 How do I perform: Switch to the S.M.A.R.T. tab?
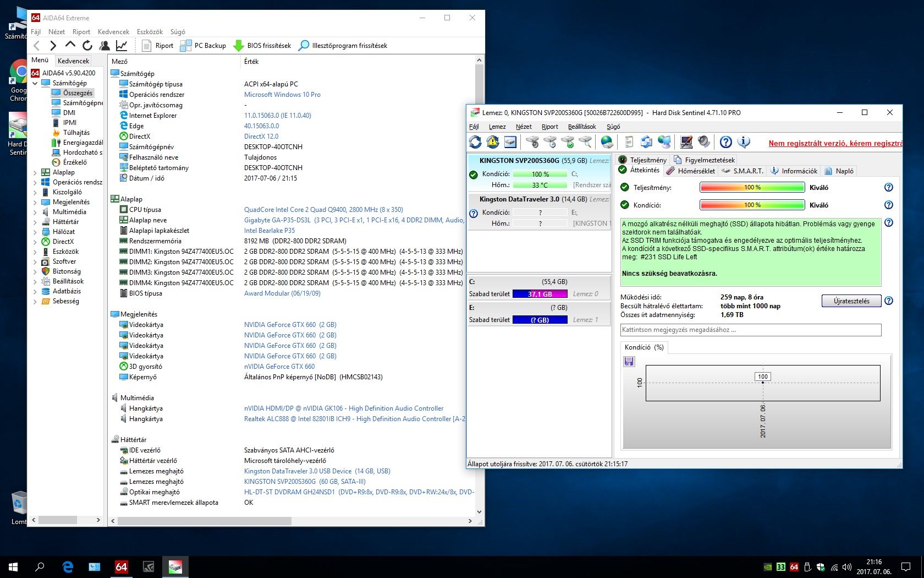pyautogui.click(x=742, y=171)
